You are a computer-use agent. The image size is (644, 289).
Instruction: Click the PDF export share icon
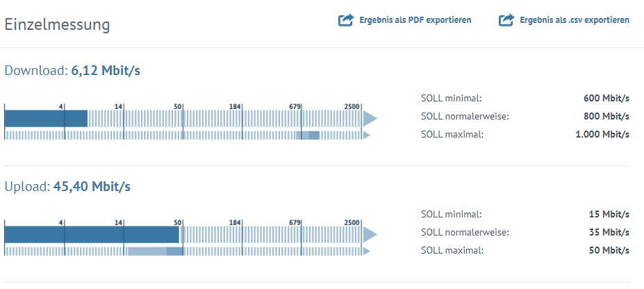pyautogui.click(x=345, y=20)
